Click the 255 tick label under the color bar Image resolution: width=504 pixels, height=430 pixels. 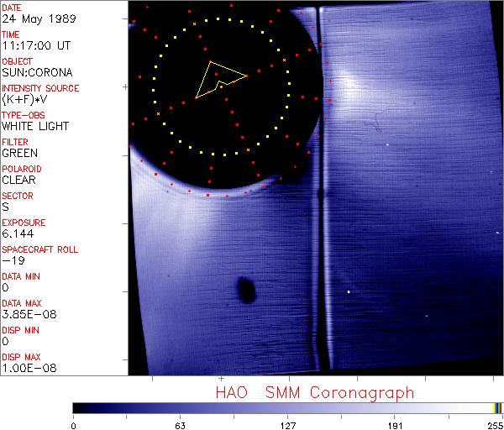(x=496, y=424)
